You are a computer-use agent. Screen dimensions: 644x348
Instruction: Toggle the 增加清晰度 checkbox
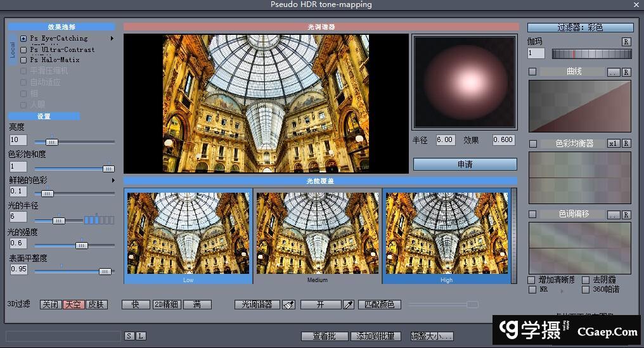click(x=532, y=280)
